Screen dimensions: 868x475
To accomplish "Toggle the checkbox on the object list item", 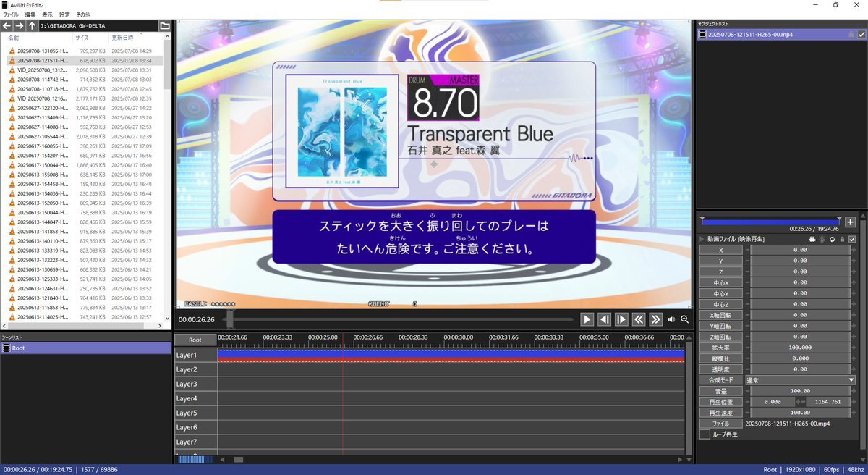I will (861, 34).
